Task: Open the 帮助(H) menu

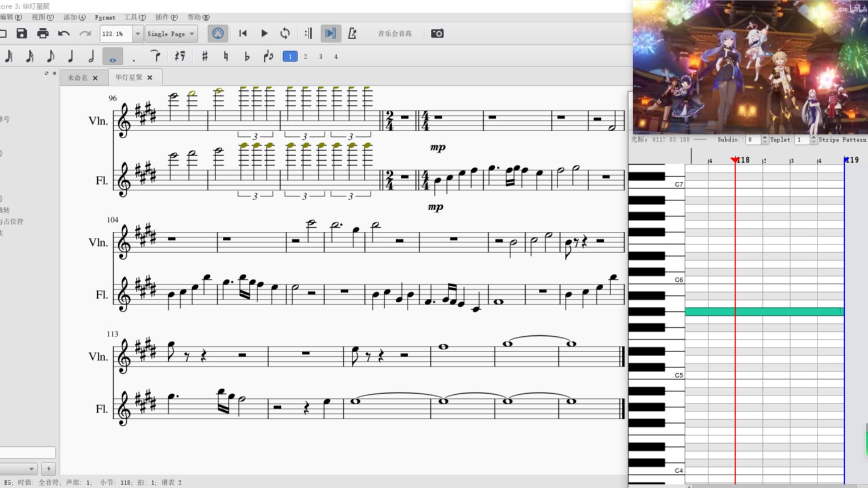Action: point(198,17)
